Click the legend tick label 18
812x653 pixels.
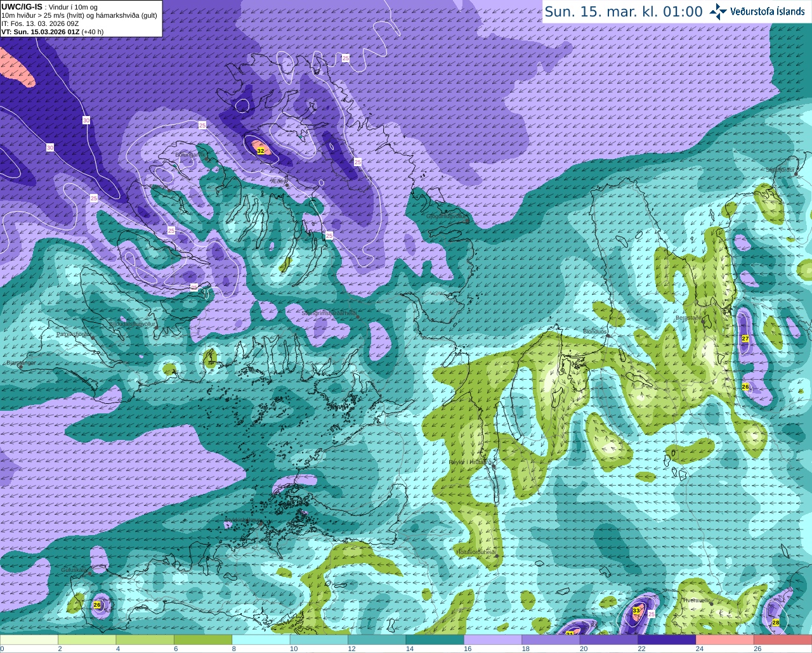526,649
